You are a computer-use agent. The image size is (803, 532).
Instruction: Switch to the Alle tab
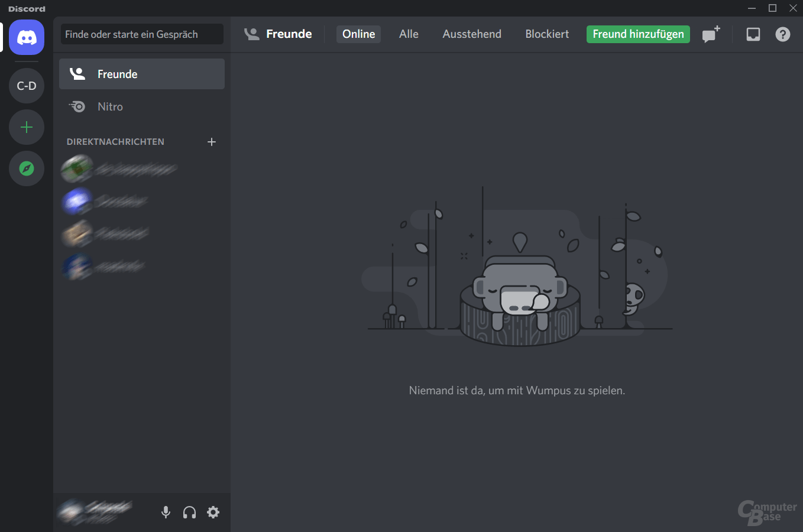[409, 34]
